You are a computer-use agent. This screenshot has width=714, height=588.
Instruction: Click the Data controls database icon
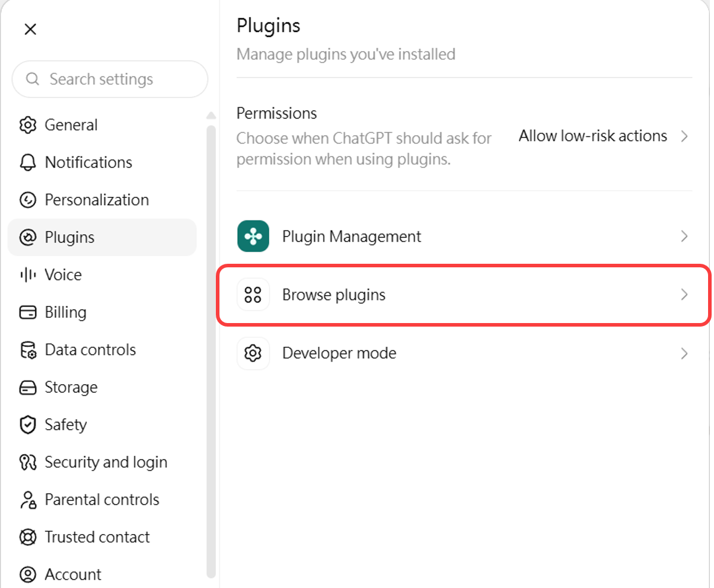(27, 350)
